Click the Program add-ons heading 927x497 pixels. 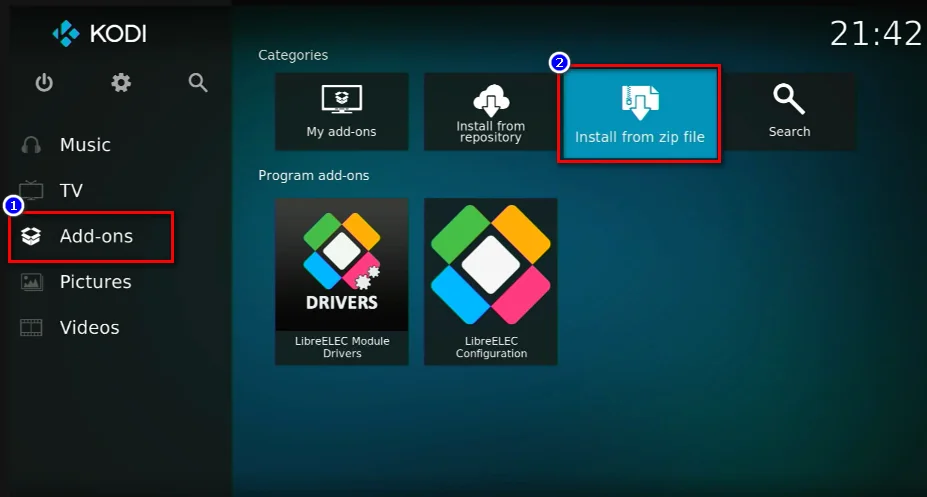tap(313, 176)
